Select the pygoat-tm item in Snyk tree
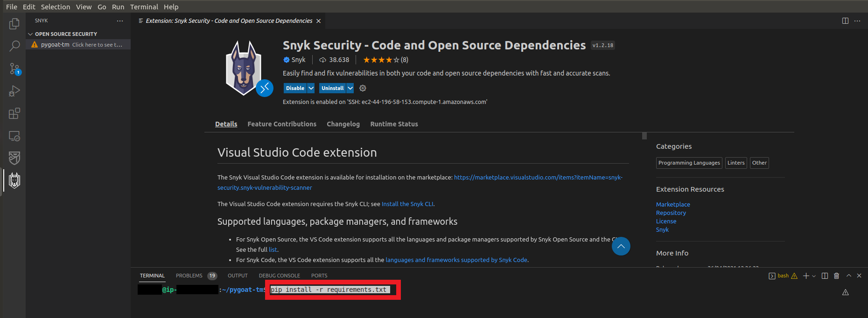This screenshot has width=868, height=318. pos(78,45)
